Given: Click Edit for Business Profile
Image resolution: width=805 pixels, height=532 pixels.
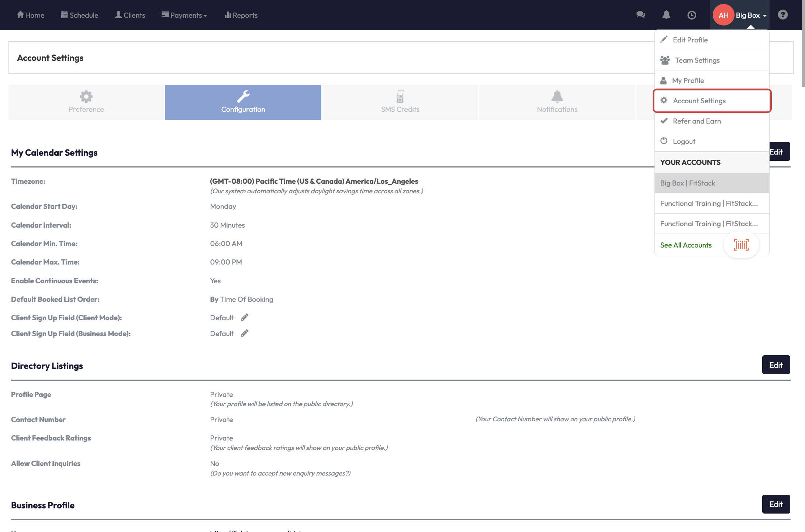Looking at the screenshot, I should [x=775, y=504].
